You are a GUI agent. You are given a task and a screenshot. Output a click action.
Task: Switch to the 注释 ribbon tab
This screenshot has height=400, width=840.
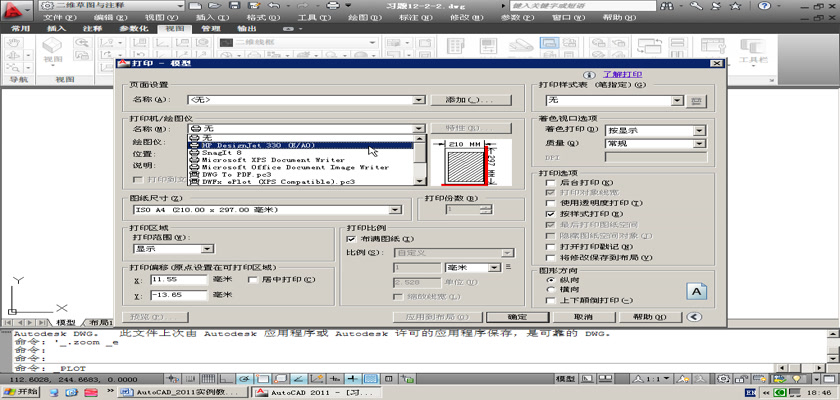pyautogui.click(x=92, y=28)
